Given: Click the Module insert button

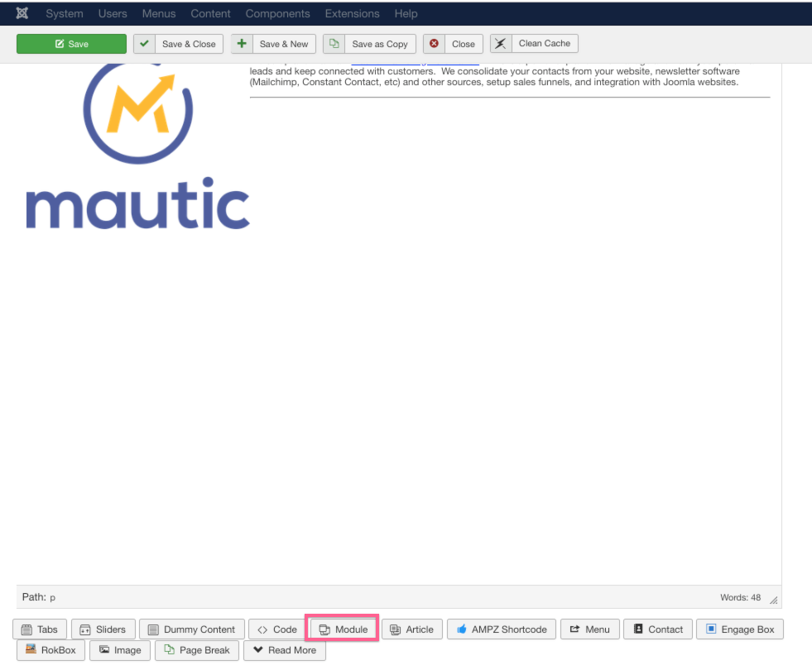Looking at the screenshot, I should point(343,629).
